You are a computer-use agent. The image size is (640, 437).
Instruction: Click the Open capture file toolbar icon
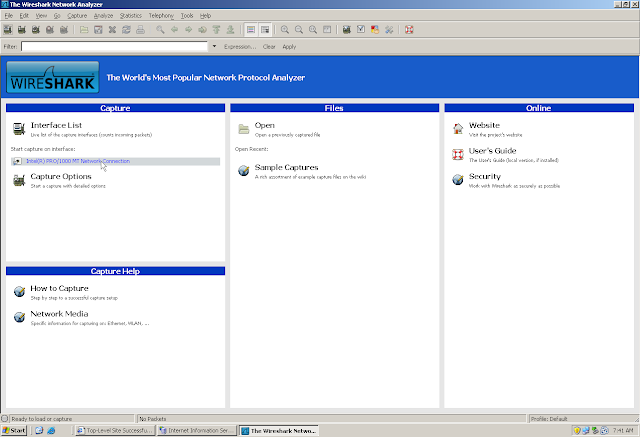pos(84,30)
